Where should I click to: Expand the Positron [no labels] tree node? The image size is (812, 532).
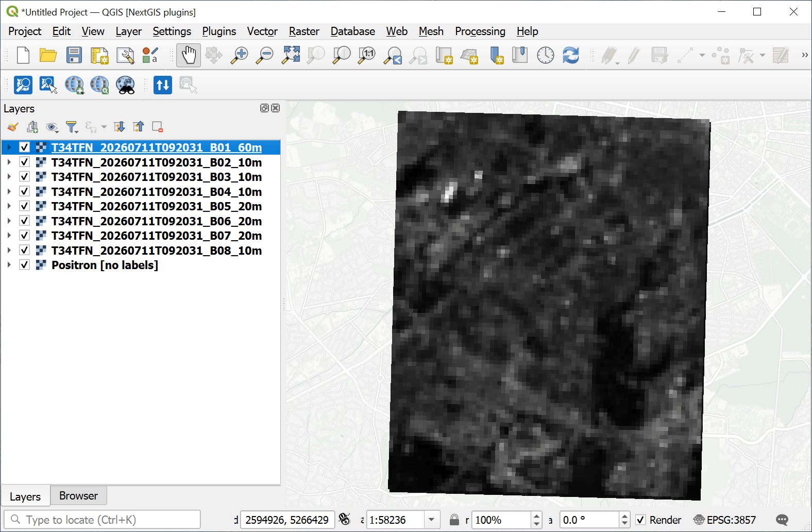[x=9, y=264]
